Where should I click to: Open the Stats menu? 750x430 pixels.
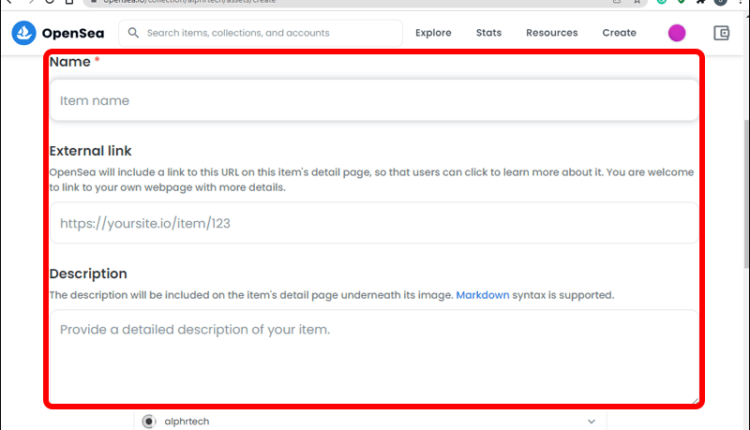tap(489, 33)
